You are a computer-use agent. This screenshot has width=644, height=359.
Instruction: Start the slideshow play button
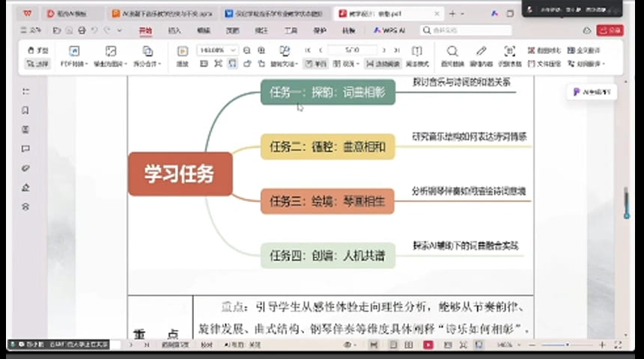click(x=183, y=56)
